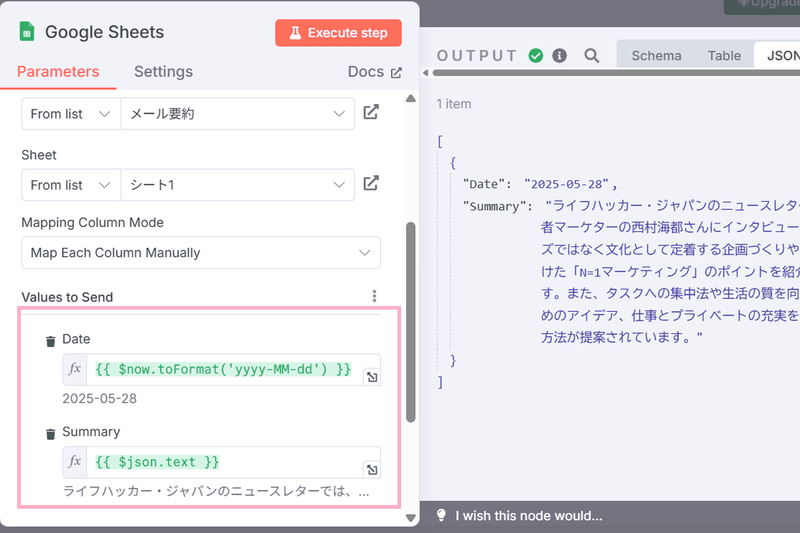The width and height of the screenshot is (800, 533).
Task: Delete the Date column mapping
Action: point(51,341)
